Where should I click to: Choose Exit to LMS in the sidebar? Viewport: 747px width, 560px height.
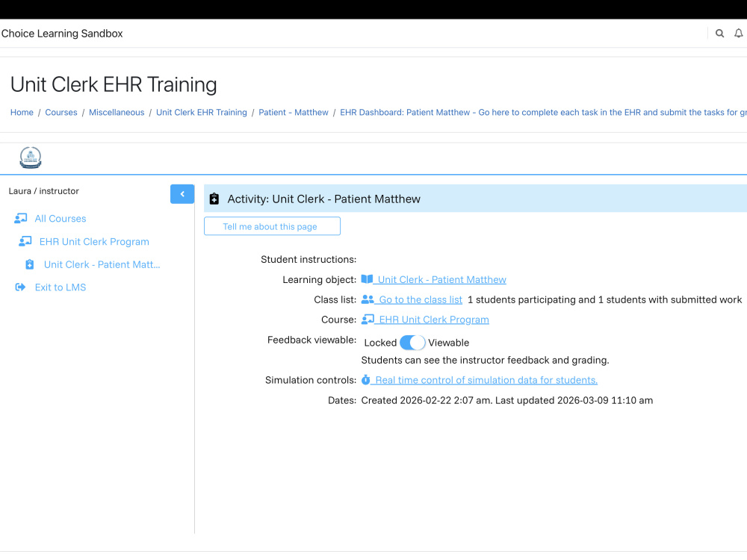61,287
